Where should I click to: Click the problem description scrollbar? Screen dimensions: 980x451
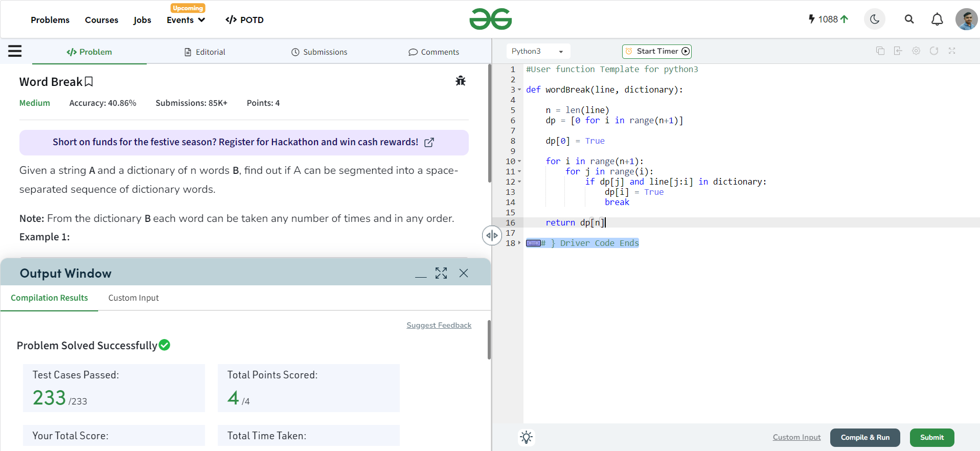(489, 123)
